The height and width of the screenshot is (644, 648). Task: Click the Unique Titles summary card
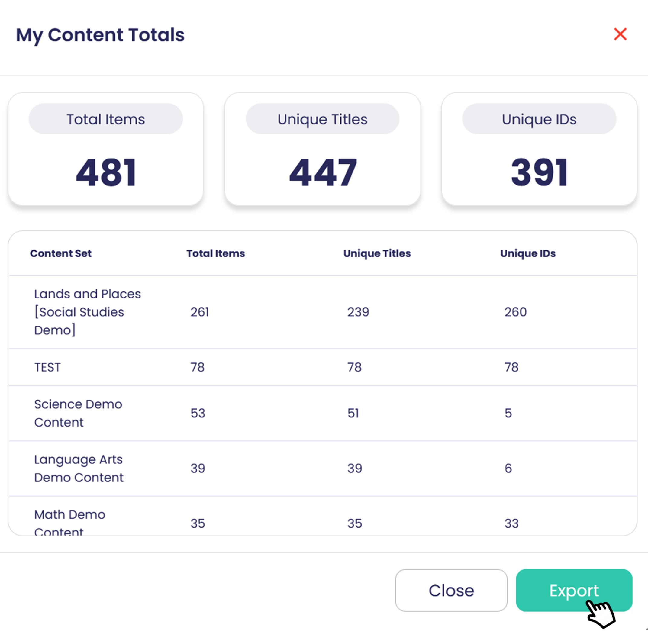coord(322,149)
